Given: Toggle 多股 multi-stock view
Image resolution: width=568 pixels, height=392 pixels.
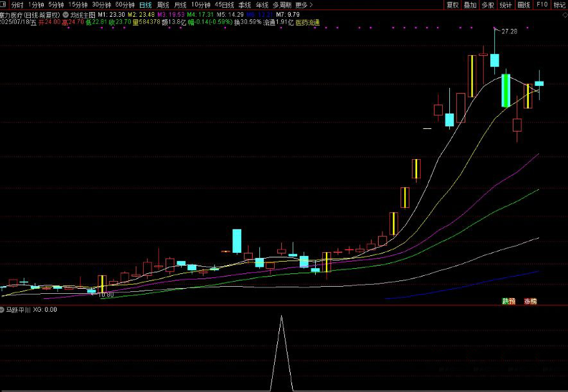Looking at the screenshot, I should point(488,4).
